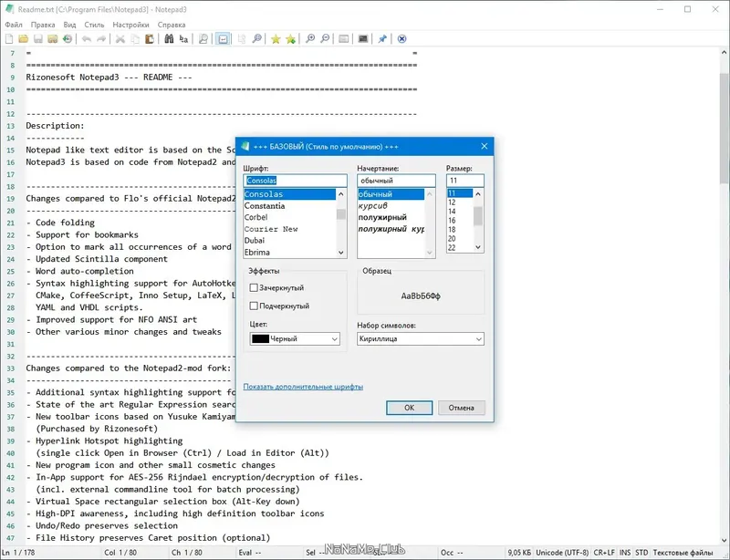Click INS in the status bar
Viewport: 730px width, 560px height.
click(x=625, y=553)
